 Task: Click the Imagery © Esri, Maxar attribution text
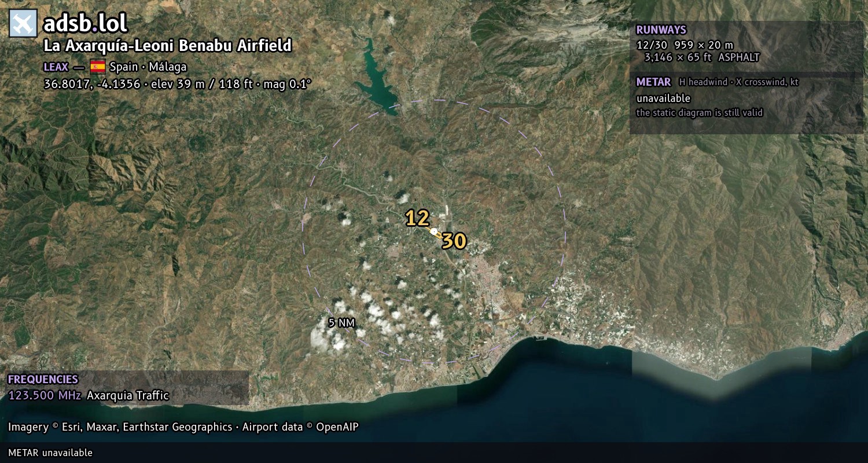pos(120,427)
